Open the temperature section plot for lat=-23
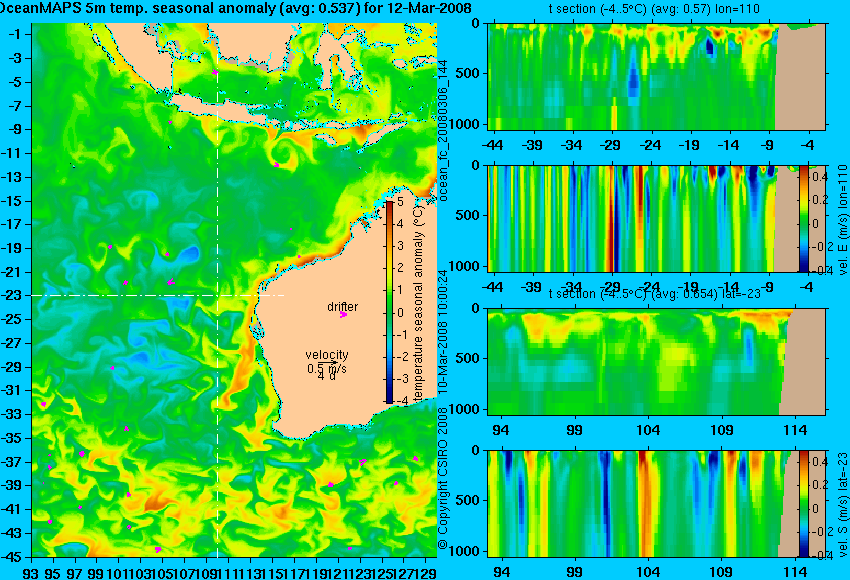The image size is (850, 580). (x=656, y=362)
